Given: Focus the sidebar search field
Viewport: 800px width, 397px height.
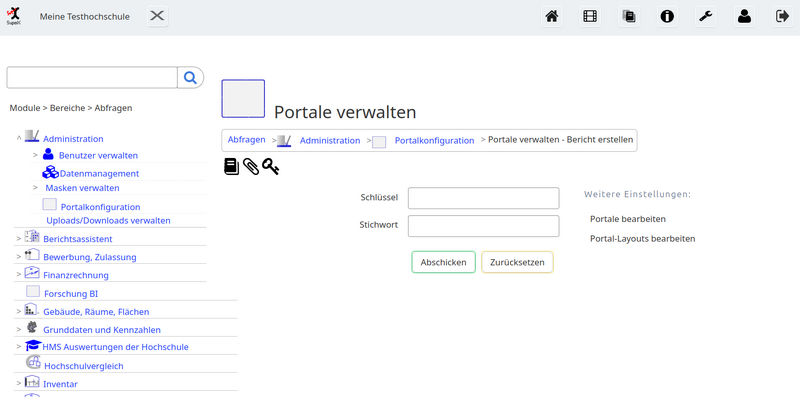Looking at the screenshot, I should (x=92, y=78).
